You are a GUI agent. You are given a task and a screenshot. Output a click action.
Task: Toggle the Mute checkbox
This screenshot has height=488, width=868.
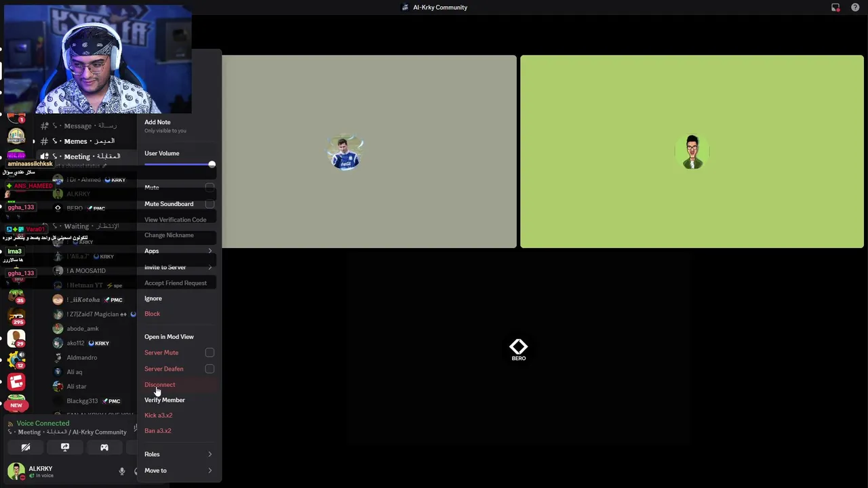click(210, 187)
